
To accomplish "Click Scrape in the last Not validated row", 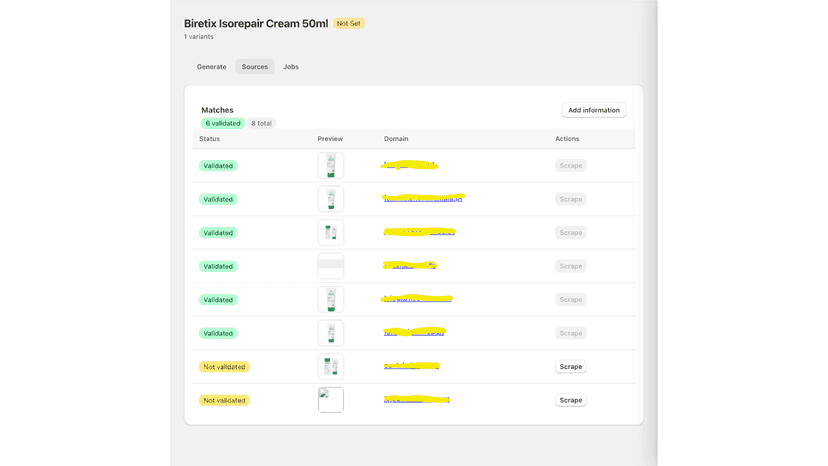I will point(571,400).
